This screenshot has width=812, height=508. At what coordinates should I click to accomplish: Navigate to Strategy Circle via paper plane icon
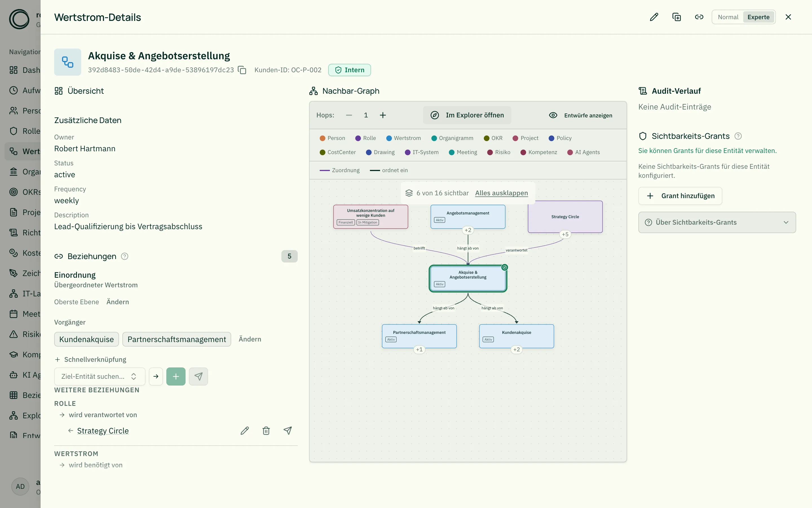tap(288, 431)
